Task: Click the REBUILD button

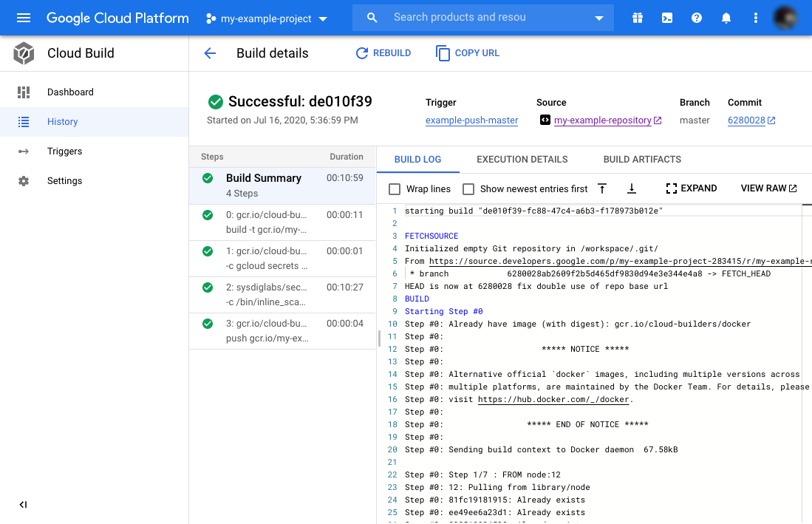Action: tap(383, 52)
